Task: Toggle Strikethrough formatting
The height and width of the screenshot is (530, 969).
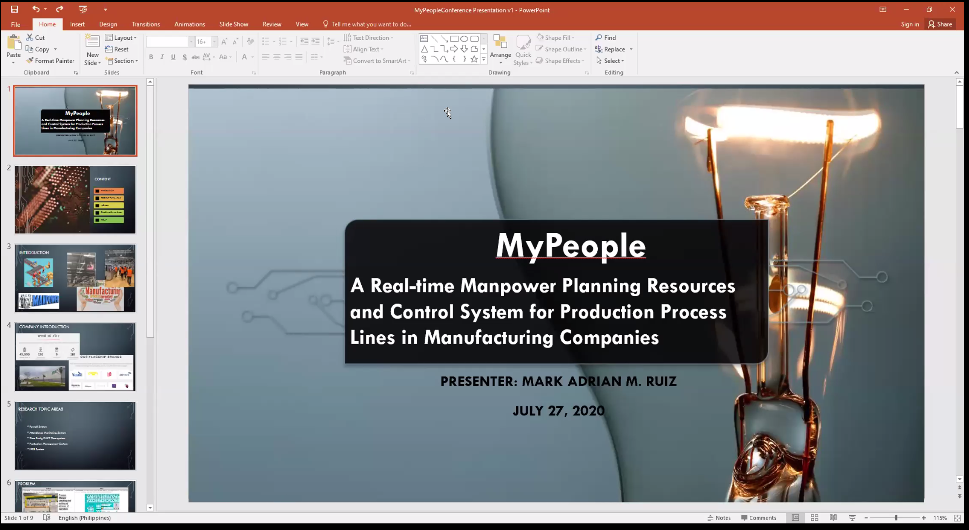Action: 195,57
